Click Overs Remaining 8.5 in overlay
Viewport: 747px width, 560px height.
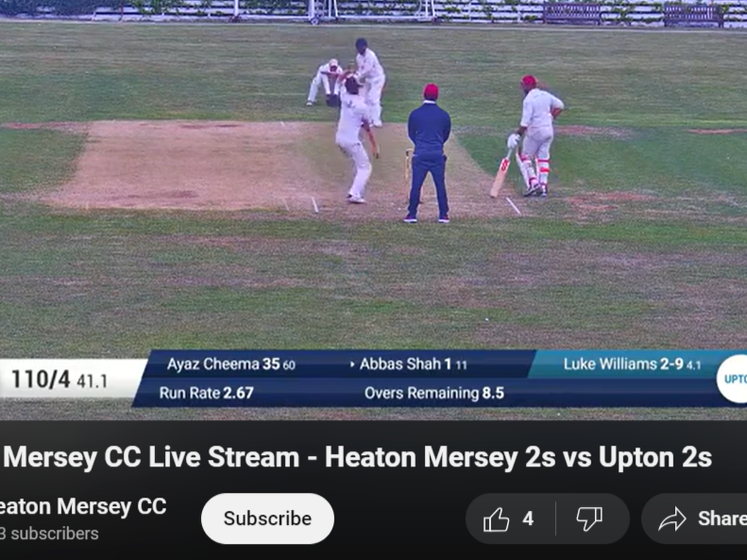pos(434,393)
